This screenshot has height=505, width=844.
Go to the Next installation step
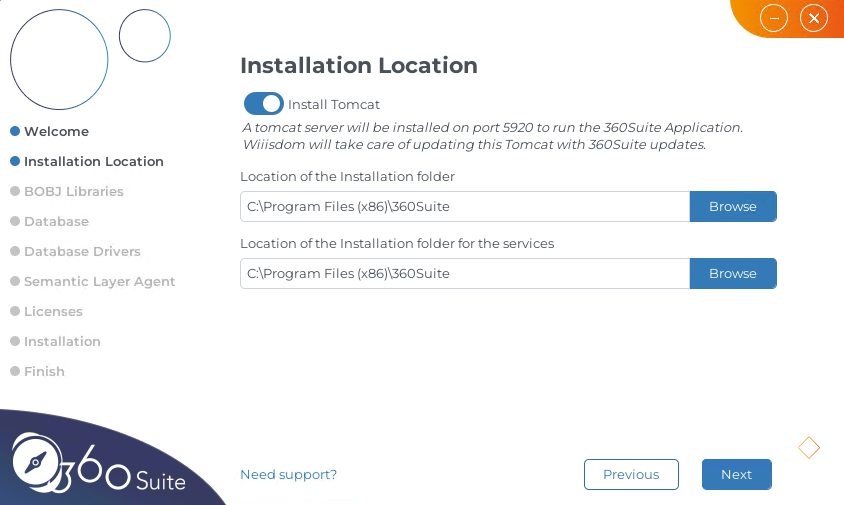[x=736, y=474]
